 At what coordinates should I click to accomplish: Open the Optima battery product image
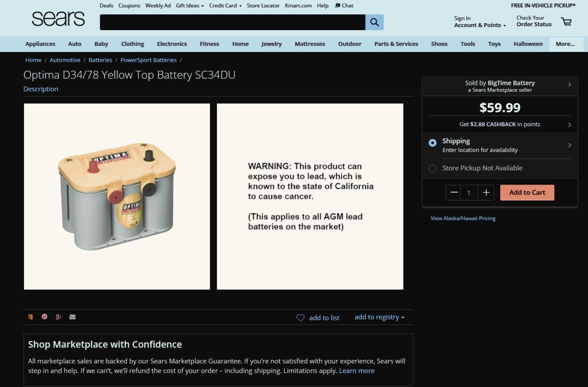[x=117, y=196]
